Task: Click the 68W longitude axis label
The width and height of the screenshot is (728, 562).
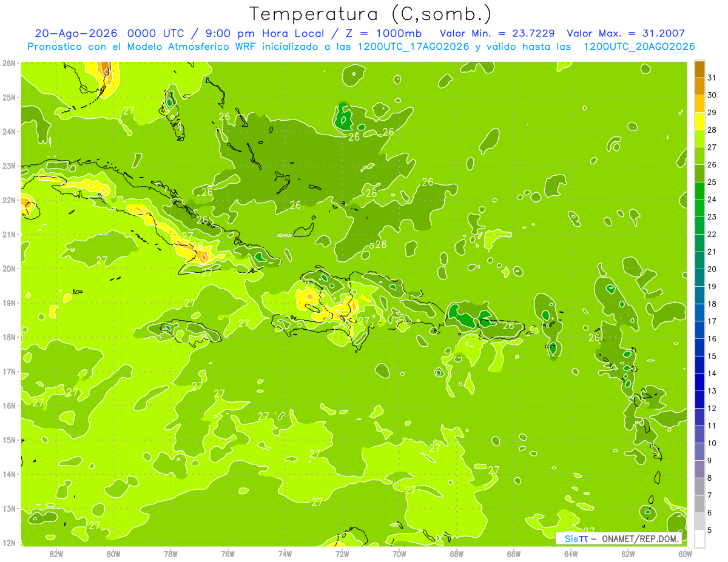Action: [x=457, y=554]
